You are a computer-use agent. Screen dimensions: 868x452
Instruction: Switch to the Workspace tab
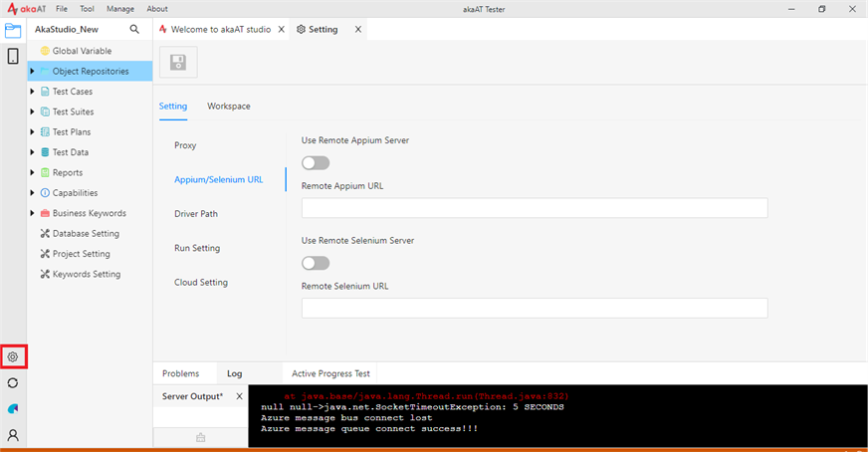tap(229, 106)
